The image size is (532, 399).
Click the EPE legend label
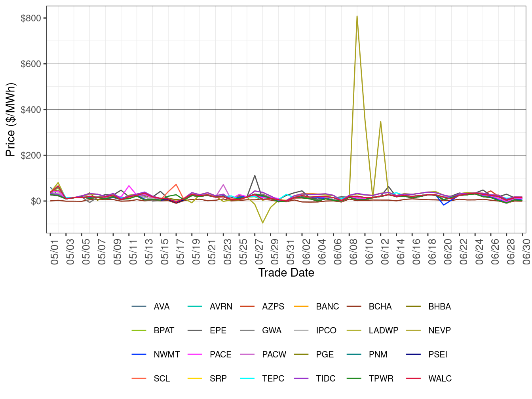coord(218,331)
